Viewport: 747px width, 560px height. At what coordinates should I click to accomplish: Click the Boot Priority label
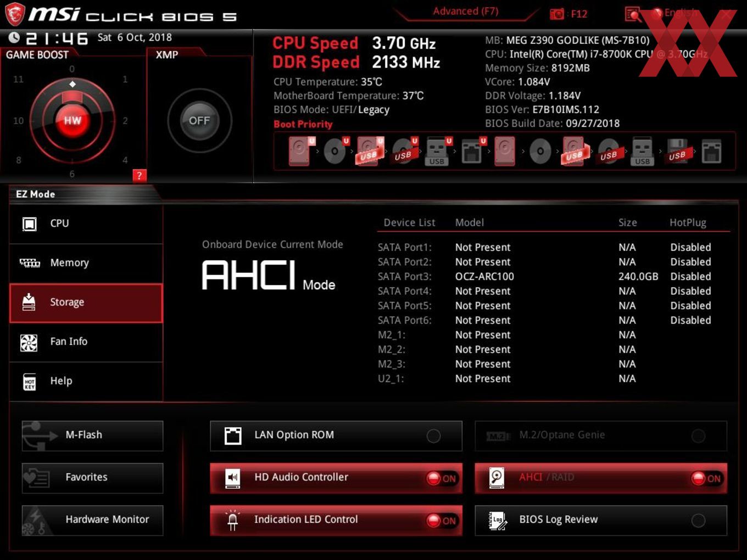(303, 124)
